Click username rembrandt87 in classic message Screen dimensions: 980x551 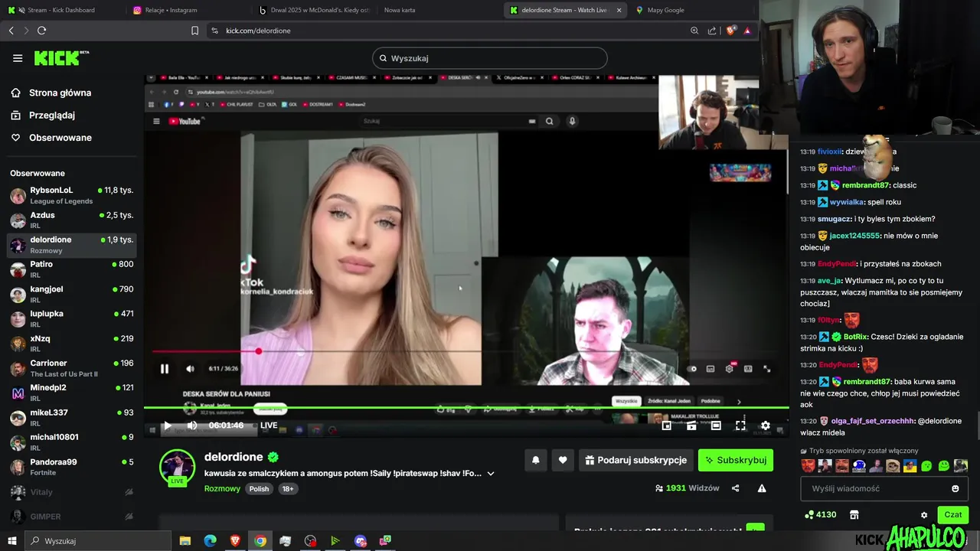866,185
